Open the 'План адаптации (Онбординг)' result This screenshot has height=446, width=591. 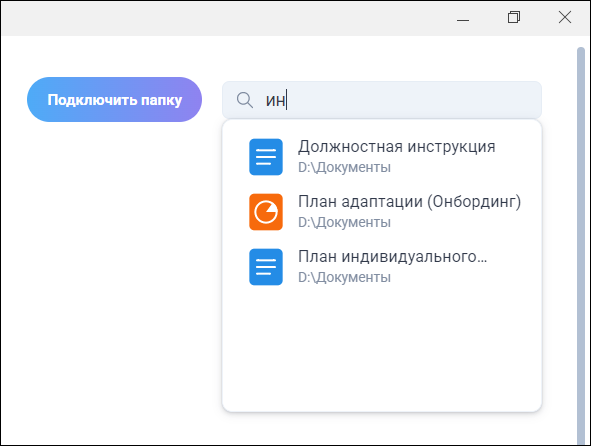(382, 212)
